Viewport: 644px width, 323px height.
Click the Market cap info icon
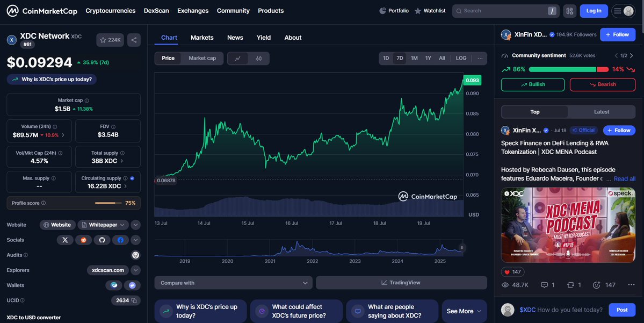click(86, 101)
